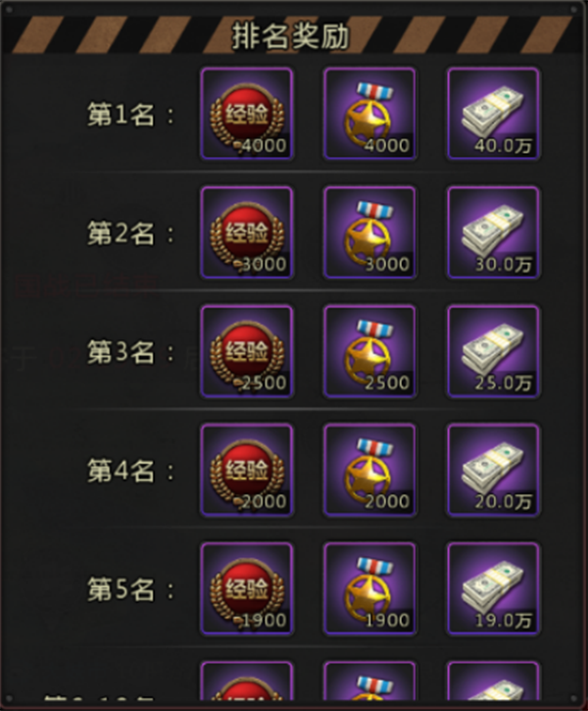Click the 2500 experience badge for 第3名

247,351
